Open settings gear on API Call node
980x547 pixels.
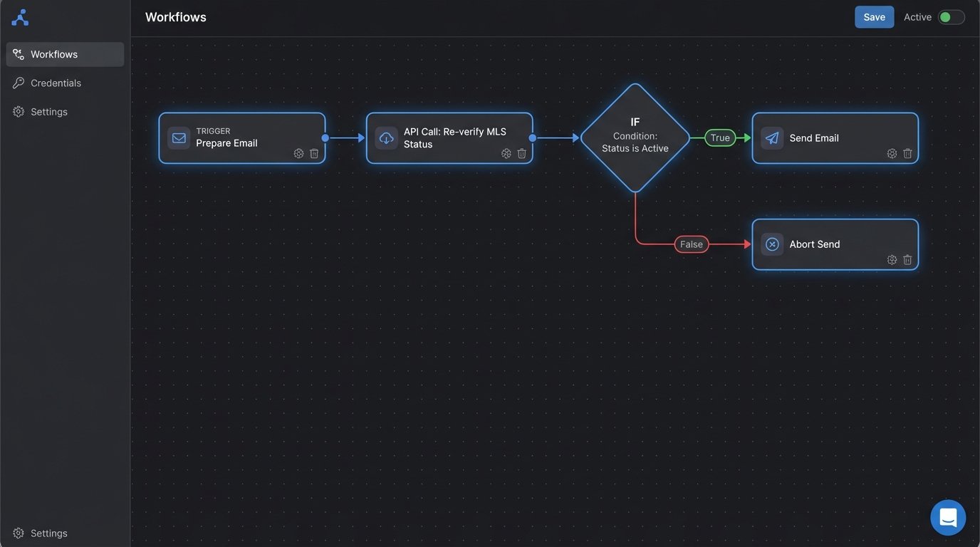pyautogui.click(x=506, y=153)
